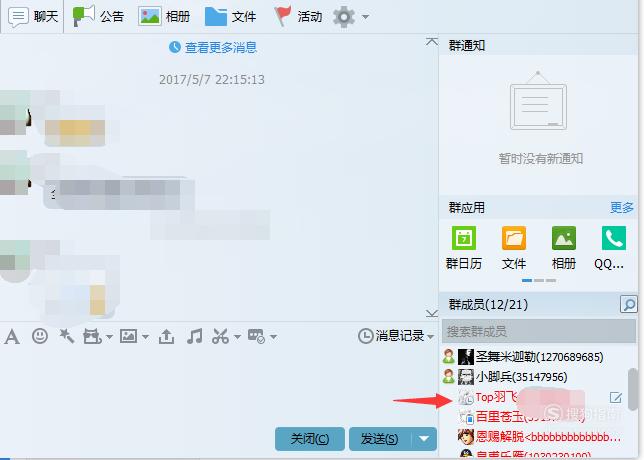Click the music note icon

click(x=194, y=336)
